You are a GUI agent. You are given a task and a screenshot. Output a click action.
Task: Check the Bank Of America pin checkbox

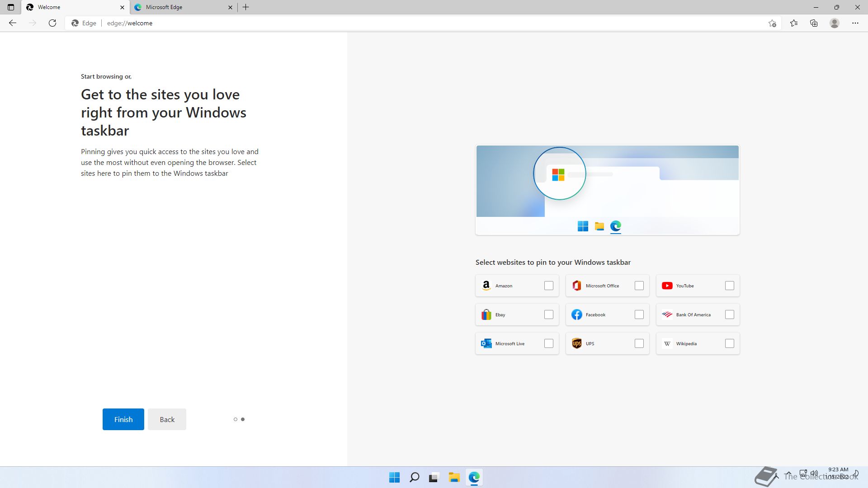tap(730, 314)
